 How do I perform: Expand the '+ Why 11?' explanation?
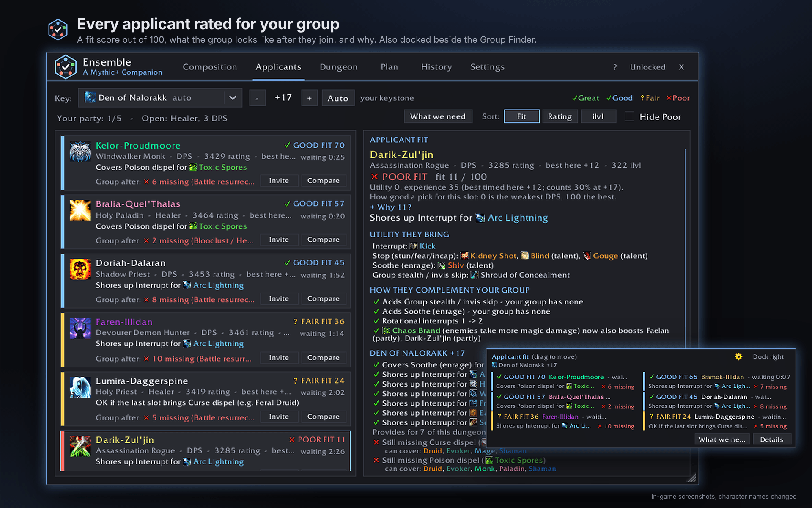coord(390,207)
